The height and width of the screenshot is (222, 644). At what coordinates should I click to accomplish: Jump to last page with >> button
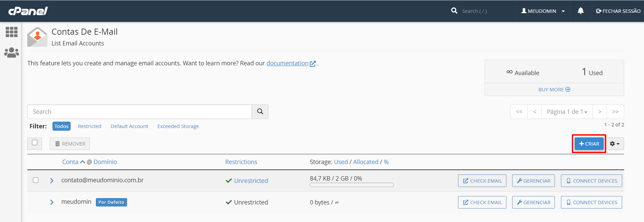[615, 112]
